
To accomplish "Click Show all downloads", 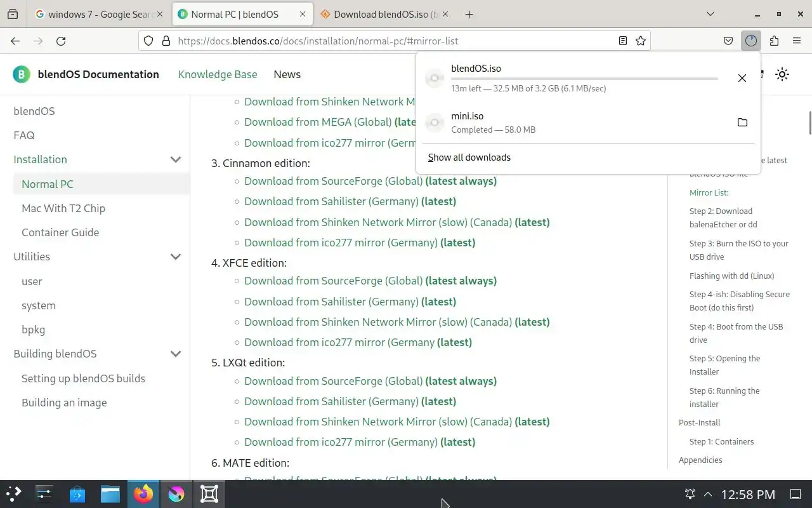I will [469, 157].
